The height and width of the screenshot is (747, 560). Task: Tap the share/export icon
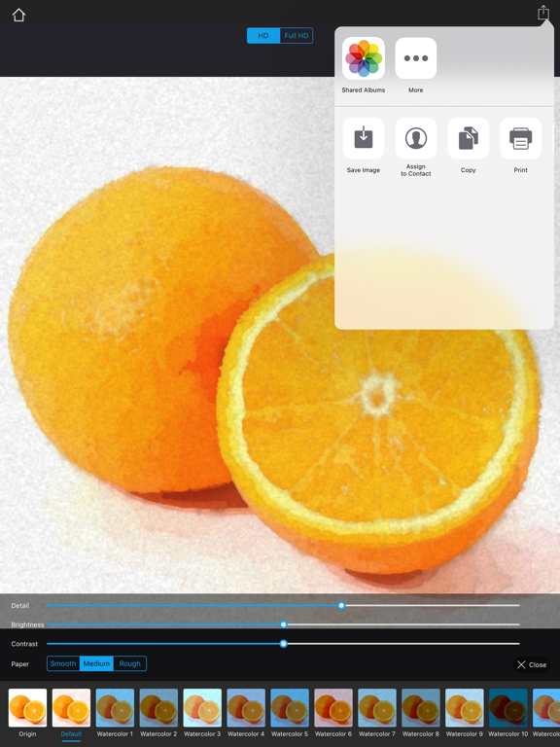coord(543,13)
